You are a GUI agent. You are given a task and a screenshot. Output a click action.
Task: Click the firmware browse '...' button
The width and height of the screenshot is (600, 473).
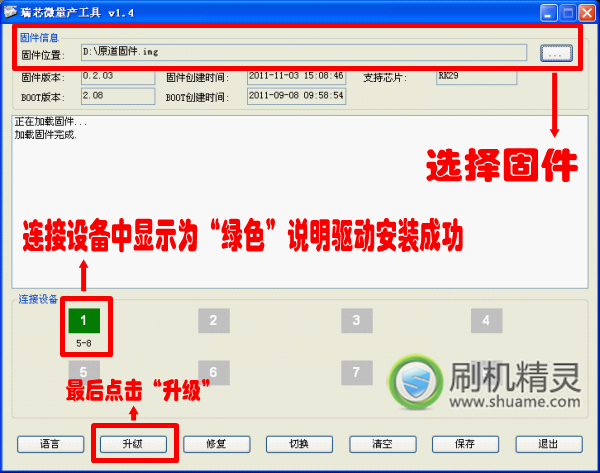click(x=556, y=53)
